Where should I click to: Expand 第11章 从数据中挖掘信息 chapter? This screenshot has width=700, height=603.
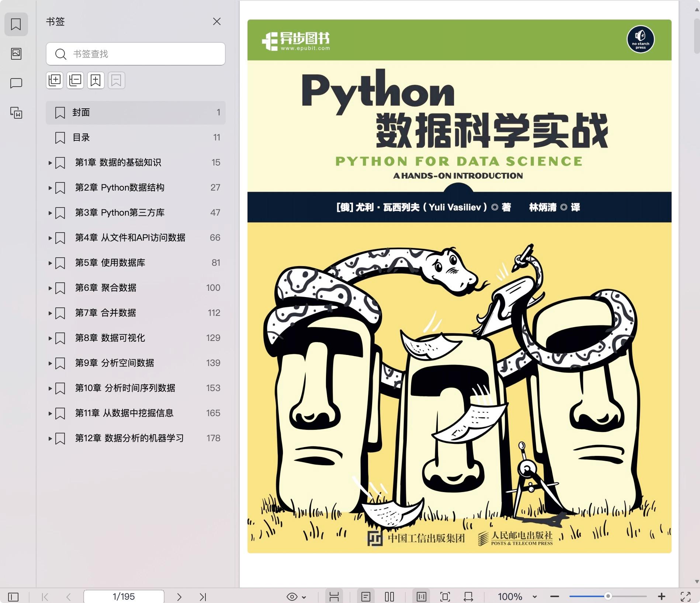50,413
